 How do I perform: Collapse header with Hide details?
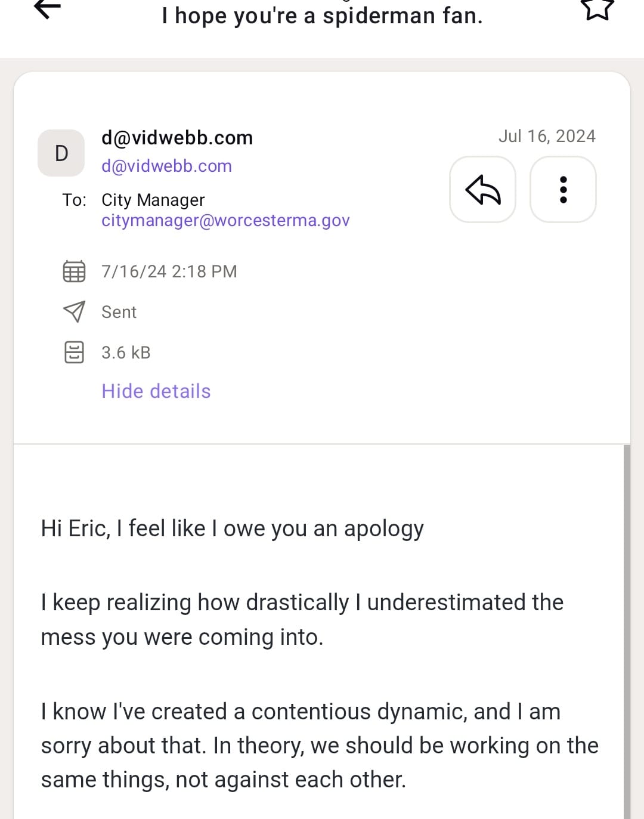(x=156, y=391)
